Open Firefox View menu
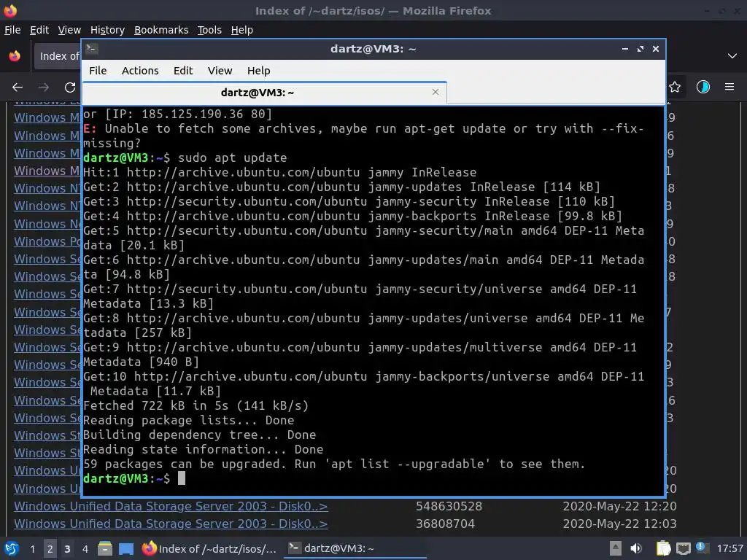747x560 pixels. pyautogui.click(x=69, y=29)
